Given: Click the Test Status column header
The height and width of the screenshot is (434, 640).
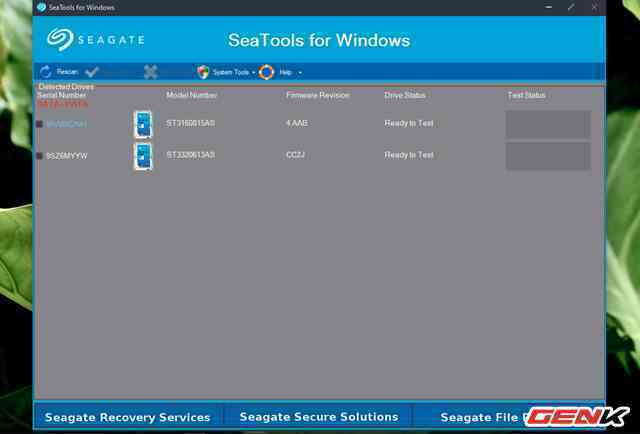Looking at the screenshot, I should tap(527, 95).
